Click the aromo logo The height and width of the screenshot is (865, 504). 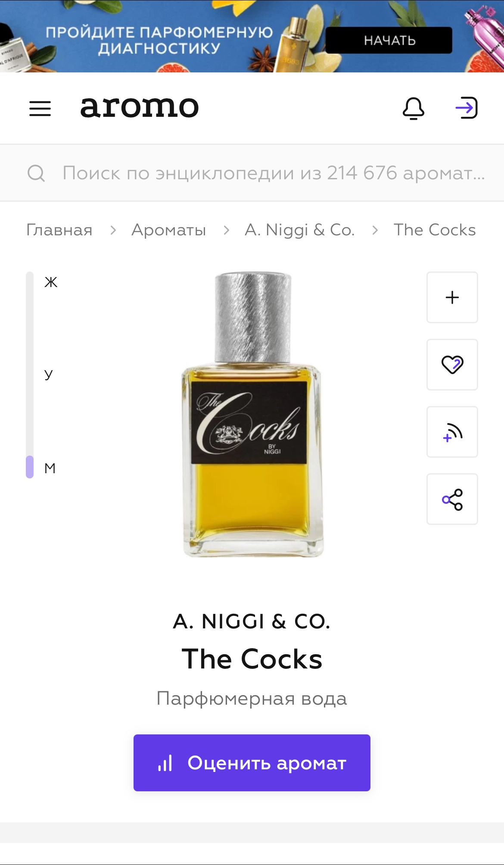coord(140,107)
